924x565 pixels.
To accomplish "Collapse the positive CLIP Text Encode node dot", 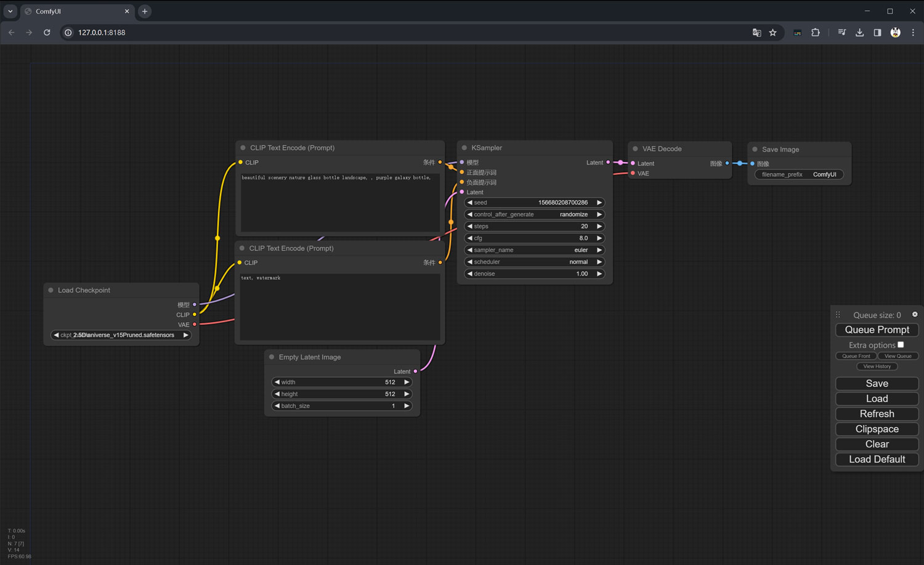I will click(x=243, y=148).
